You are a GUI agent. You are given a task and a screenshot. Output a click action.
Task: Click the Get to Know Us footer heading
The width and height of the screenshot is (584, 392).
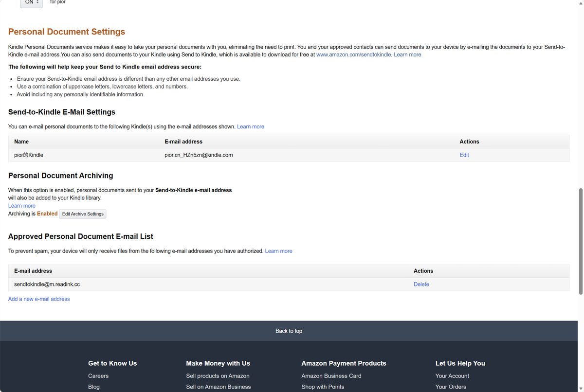point(112,363)
